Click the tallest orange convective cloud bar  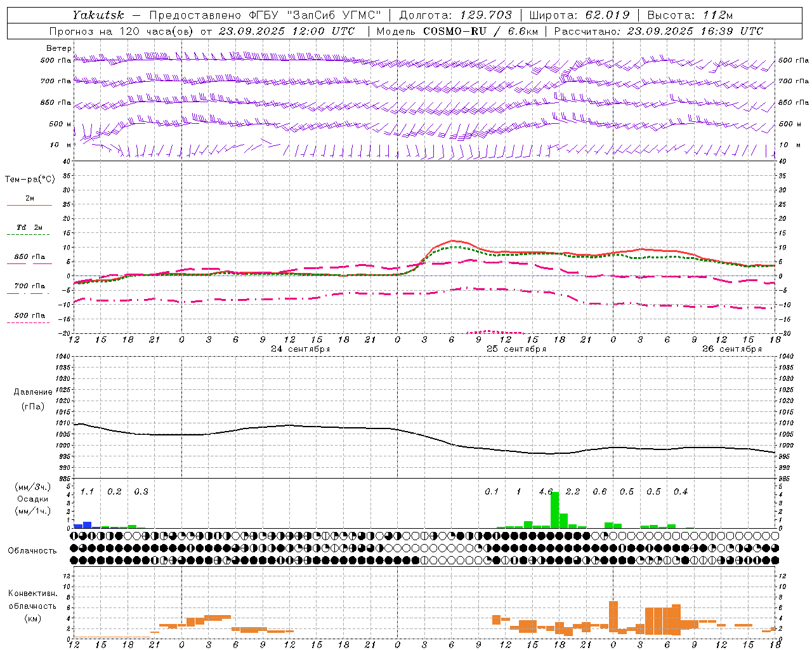613,616
